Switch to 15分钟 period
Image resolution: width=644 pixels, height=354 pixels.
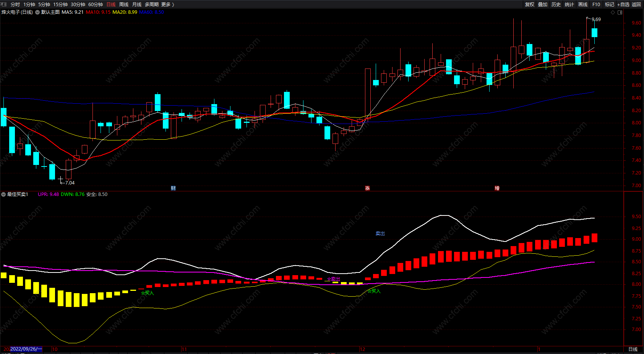[60, 4]
